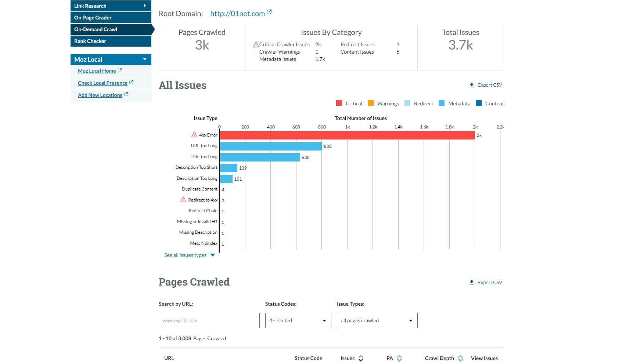The image size is (644, 363).
Task: Select On-Page Grader in the sidebar
Action: 111,18
